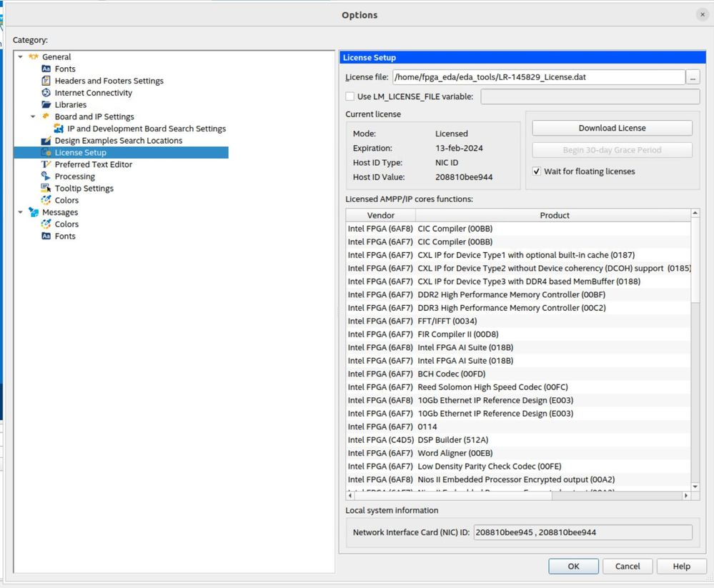The image size is (714, 588).
Task: Collapse the Messages tree node
Action: tap(21, 212)
